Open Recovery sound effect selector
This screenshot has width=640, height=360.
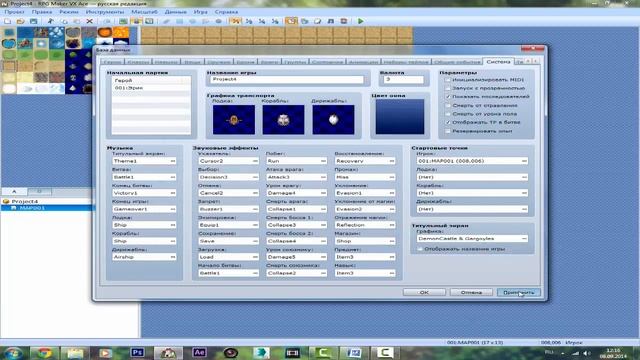click(365, 161)
